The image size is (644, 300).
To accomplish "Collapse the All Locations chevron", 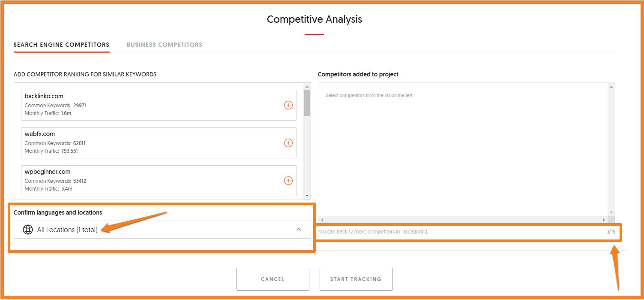I will coord(299,230).
